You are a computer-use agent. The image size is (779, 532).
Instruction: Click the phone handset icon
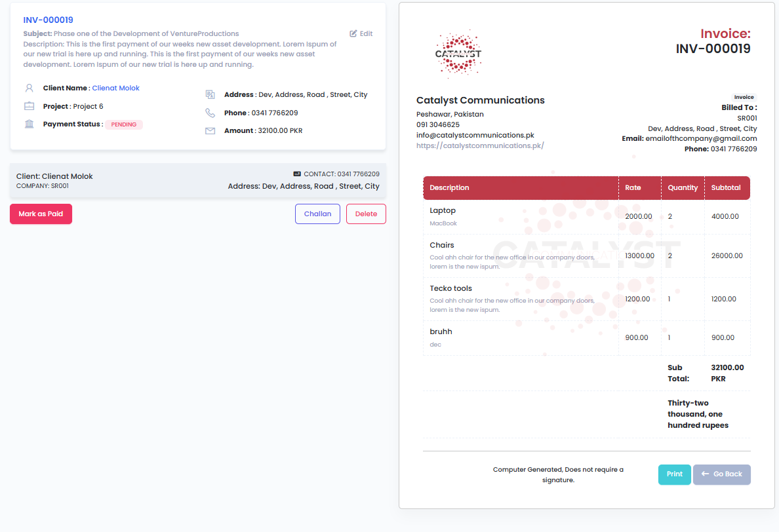210,113
